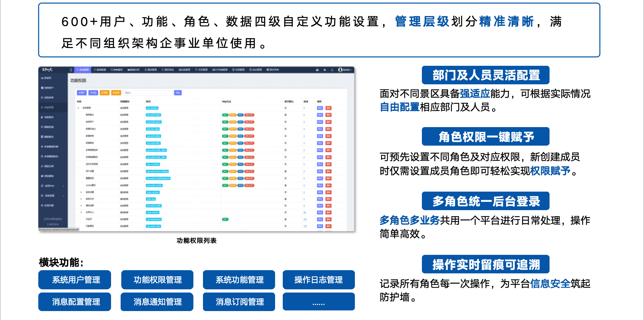
Task: Click the highlighted 自由配置 text
Action: [x=400, y=107]
